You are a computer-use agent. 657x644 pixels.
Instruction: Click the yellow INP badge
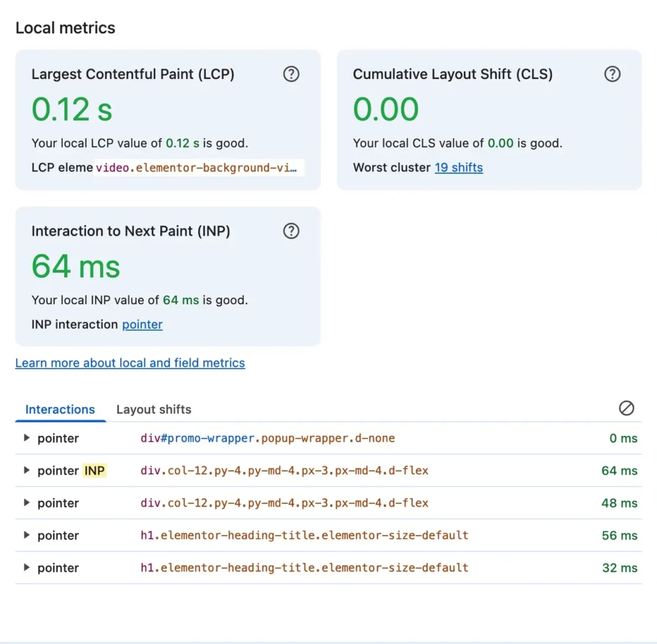click(x=94, y=471)
